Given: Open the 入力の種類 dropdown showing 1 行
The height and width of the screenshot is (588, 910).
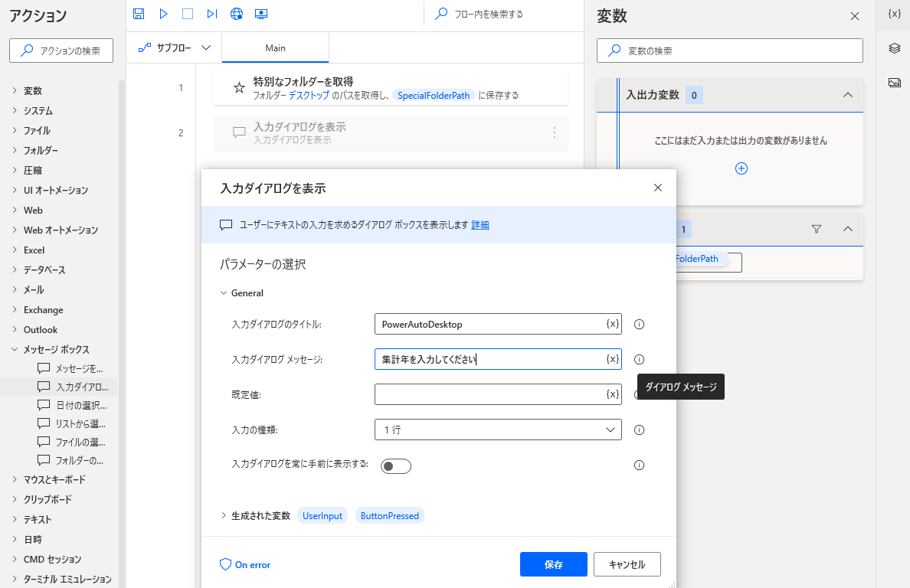Looking at the screenshot, I should (498, 430).
